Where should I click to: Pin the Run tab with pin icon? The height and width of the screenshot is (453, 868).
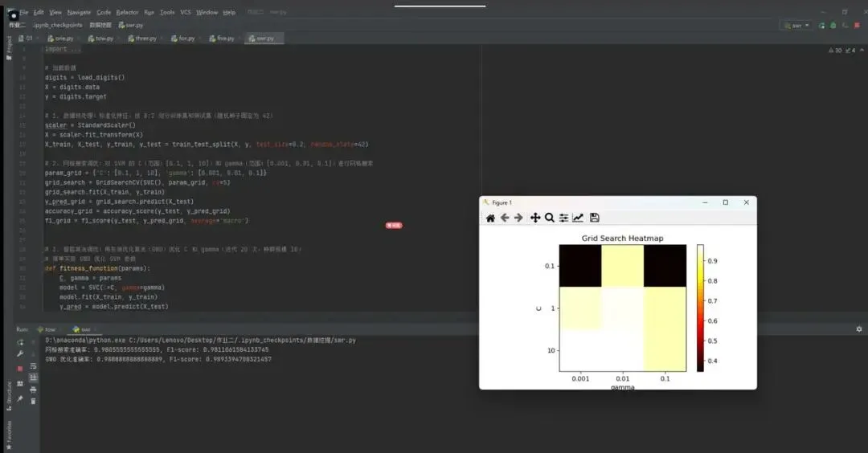click(20, 399)
